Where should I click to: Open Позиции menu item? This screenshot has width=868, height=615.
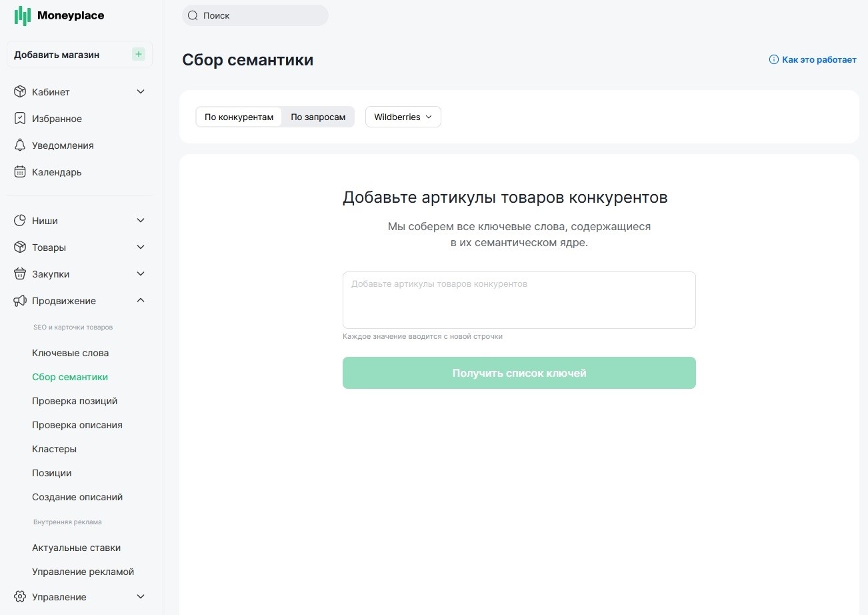tap(51, 473)
